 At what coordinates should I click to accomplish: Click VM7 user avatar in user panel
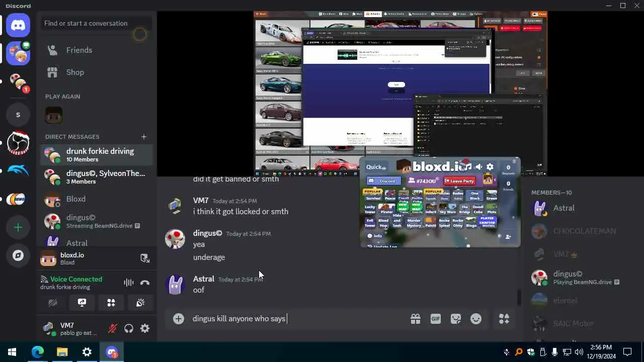[x=49, y=329]
